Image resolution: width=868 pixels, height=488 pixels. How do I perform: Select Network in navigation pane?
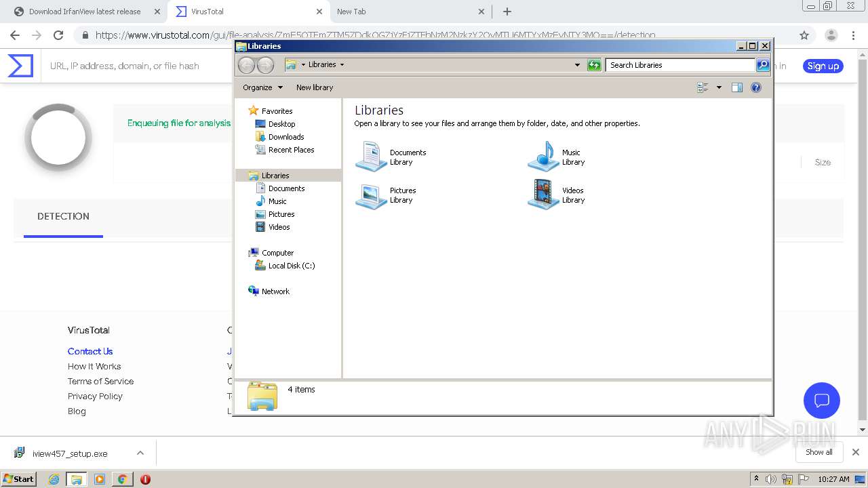[x=275, y=291]
